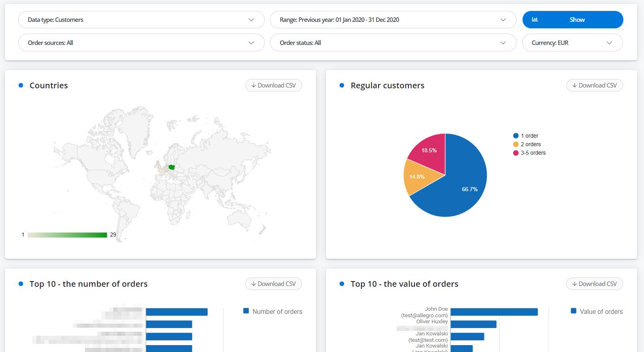Click the Show button
The height and width of the screenshot is (352, 644).
(x=573, y=19)
